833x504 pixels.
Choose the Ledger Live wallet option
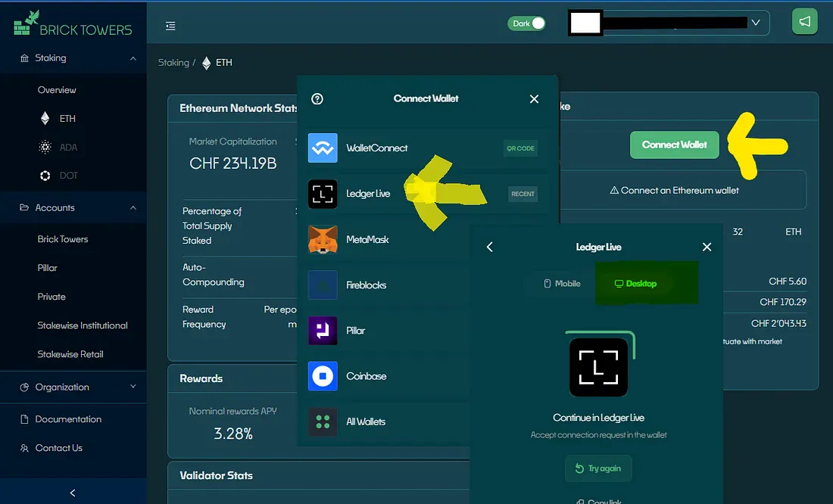[428, 194]
